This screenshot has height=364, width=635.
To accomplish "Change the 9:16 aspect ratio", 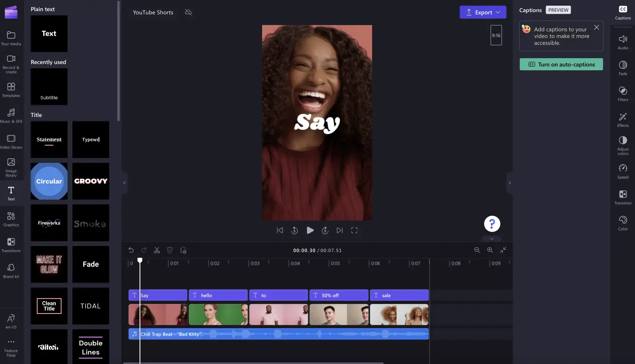I will 496,35.
